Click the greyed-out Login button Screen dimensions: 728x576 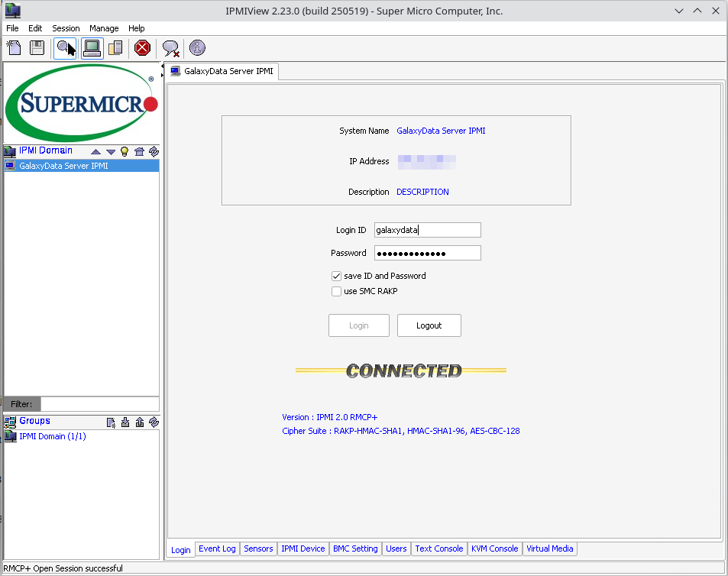(x=359, y=325)
